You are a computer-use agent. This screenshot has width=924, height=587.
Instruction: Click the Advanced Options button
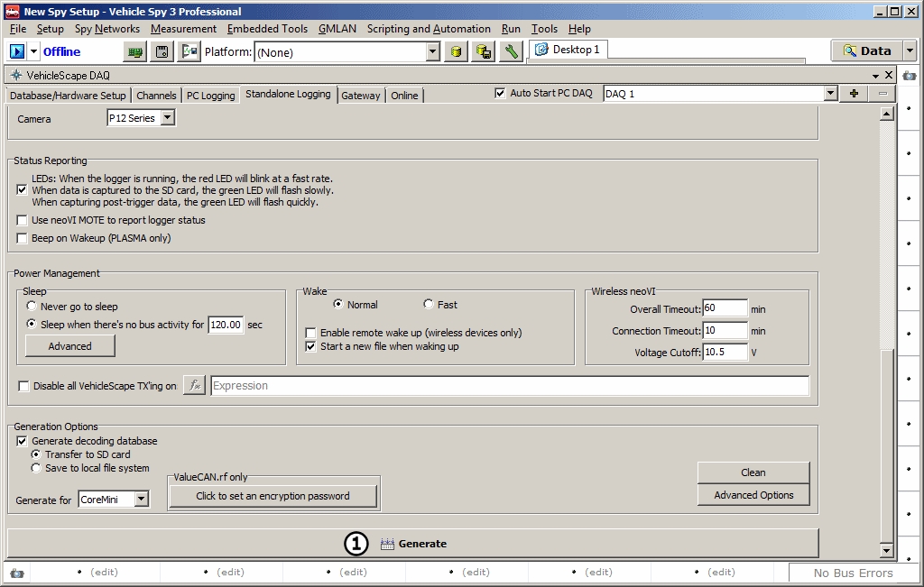coord(753,495)
